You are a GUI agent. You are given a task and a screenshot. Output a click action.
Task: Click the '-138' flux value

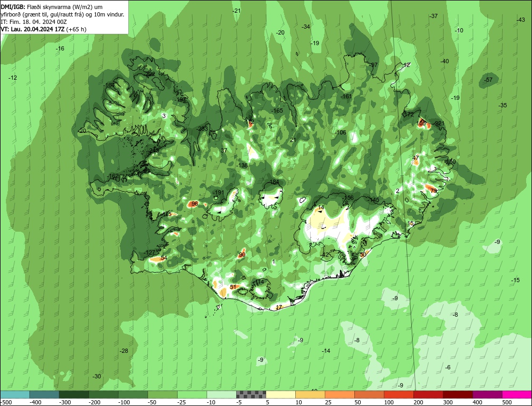242,165
